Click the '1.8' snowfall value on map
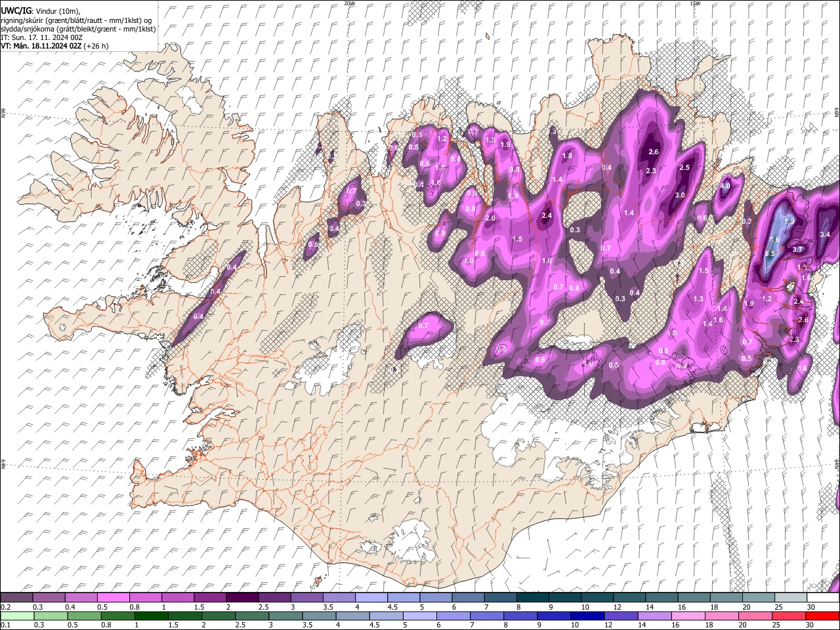The image size is (840, 630). point(568,156)
